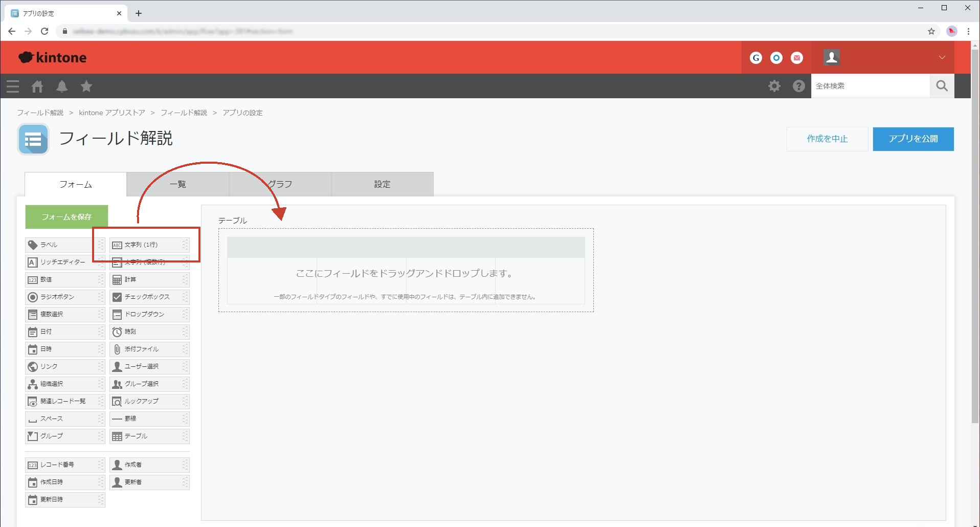Open the settings gear icon
This screenshot has height=527, width=980.
pyautogui.click(x=774, y=86)
